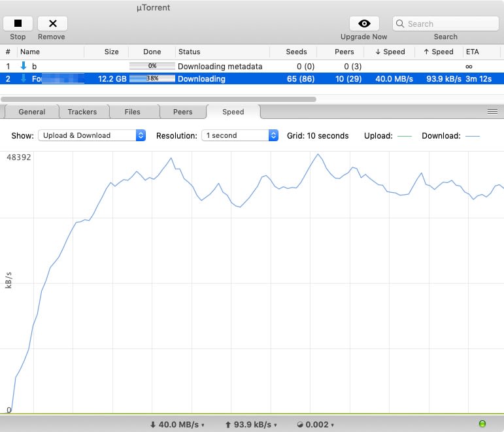Viewport: 504px width, 432px height.
Task: Click download arrow icon of 12.2 GB torrent
Action: [x=23, y=78]
